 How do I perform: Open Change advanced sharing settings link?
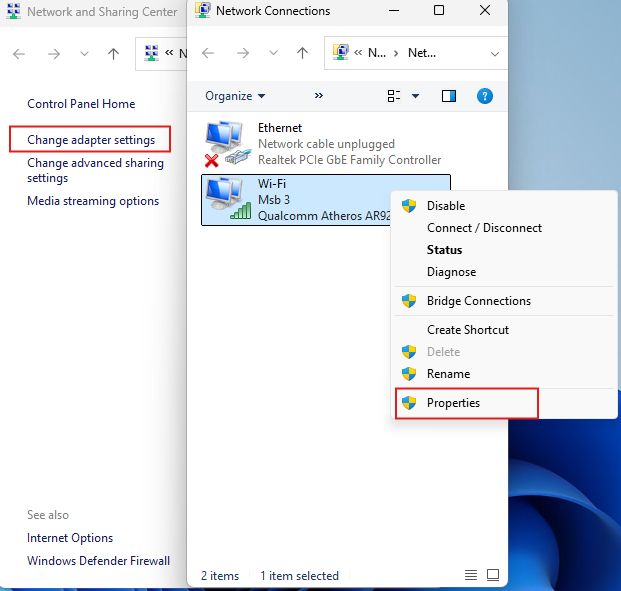click(x=95, y=170)
